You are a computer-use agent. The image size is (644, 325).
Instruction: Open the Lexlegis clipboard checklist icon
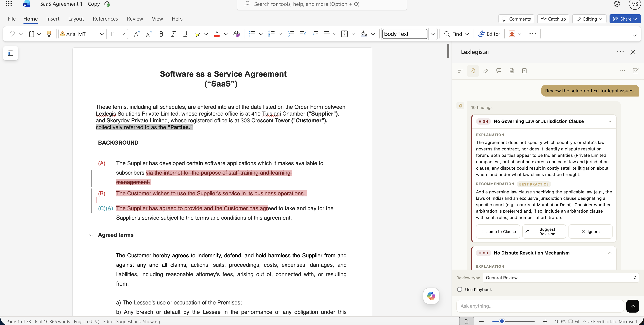[524, 71]
